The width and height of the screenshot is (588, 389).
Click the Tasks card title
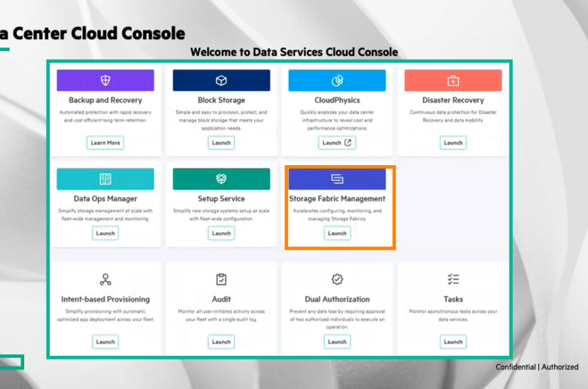point(453,299)
